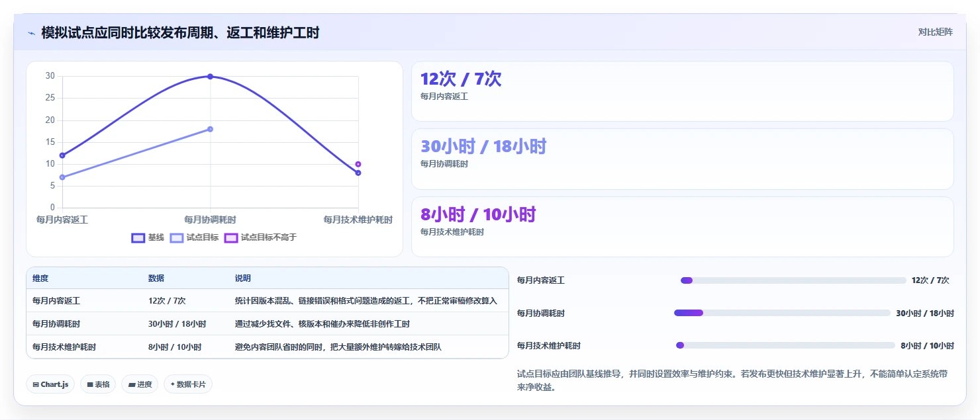This screenshot has width=980, height=420.
Task: Click progress value 30小时 / 18小时
Action: [925, 313]
